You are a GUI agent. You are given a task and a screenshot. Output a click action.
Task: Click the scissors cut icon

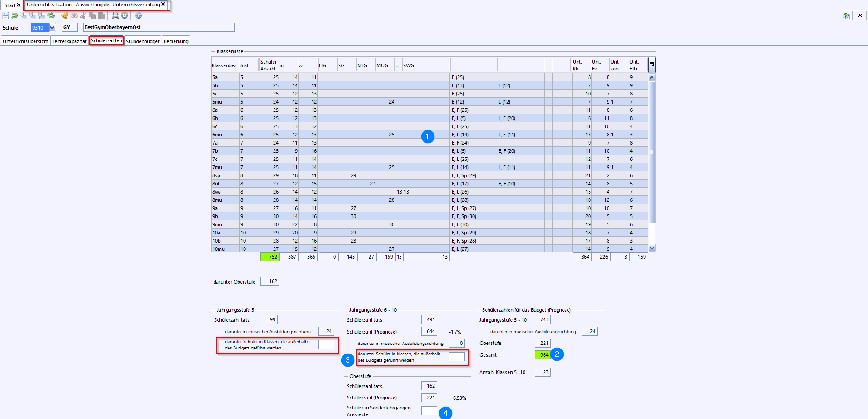point(83,15)
